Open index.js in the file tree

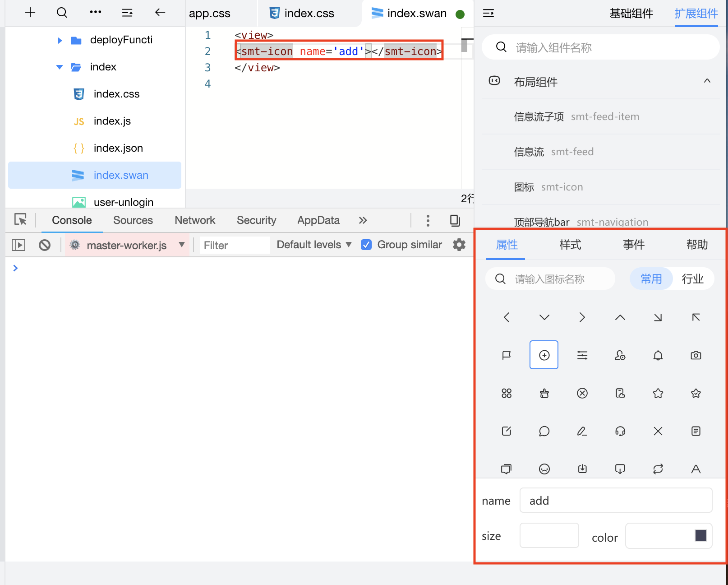pyautogui.click(x=112, y=121)
